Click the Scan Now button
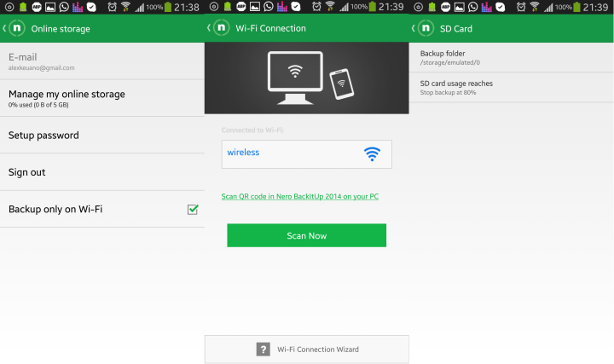Viewport: 614px width, 364px height. [307, 235]
